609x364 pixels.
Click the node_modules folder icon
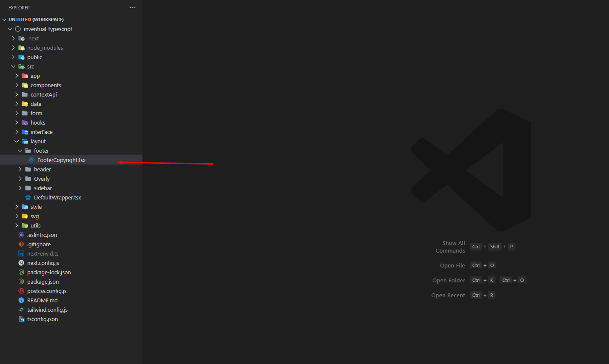21,48
